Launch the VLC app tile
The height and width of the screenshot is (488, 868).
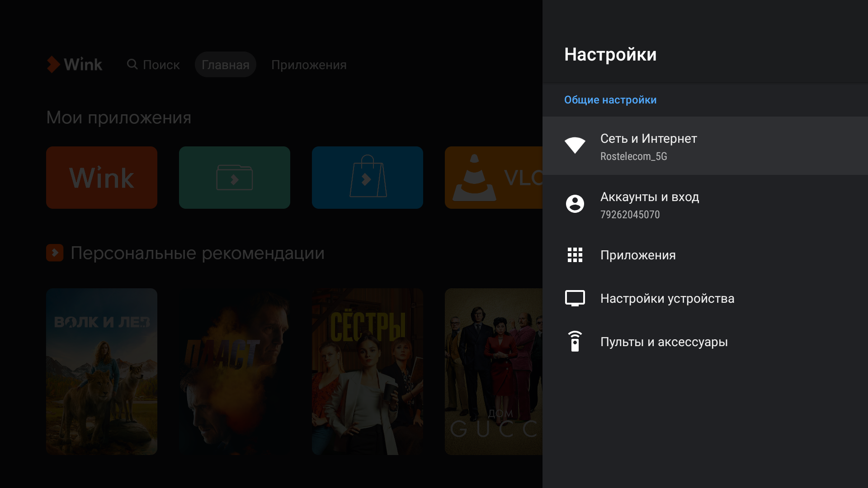pos(493,178)
